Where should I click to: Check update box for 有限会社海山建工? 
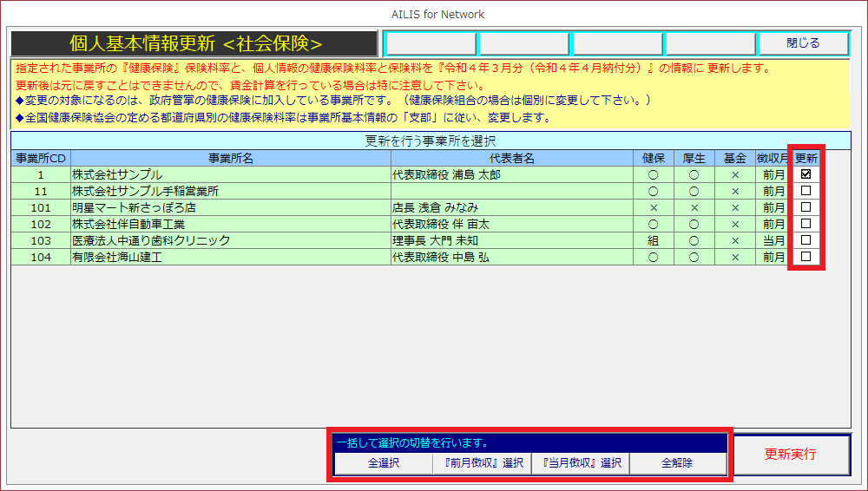(806, 257)
